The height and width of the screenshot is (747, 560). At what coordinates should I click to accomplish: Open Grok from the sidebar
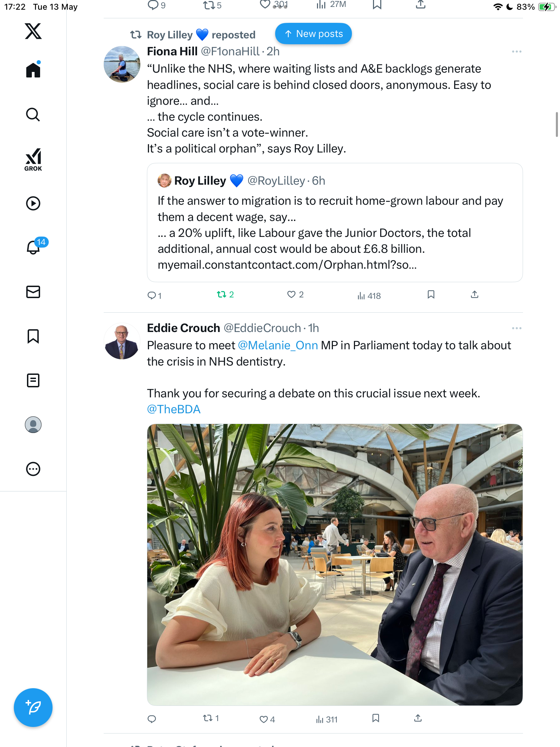(33, 159)
